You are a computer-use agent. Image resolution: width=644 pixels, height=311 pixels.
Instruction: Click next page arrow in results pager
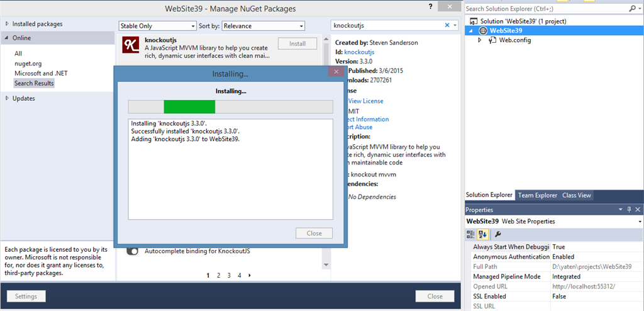click(250, 275)
